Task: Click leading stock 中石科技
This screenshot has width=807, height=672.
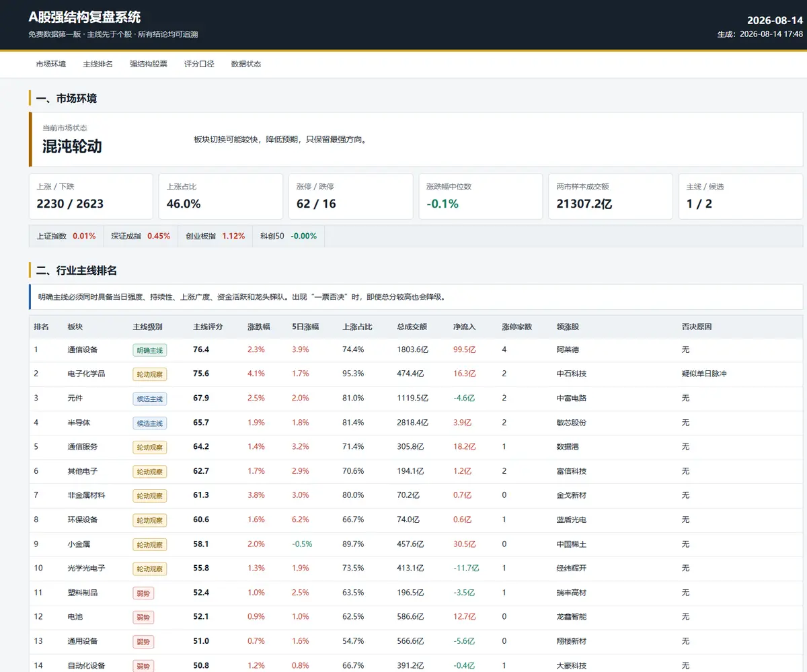Action: [572, 374]
